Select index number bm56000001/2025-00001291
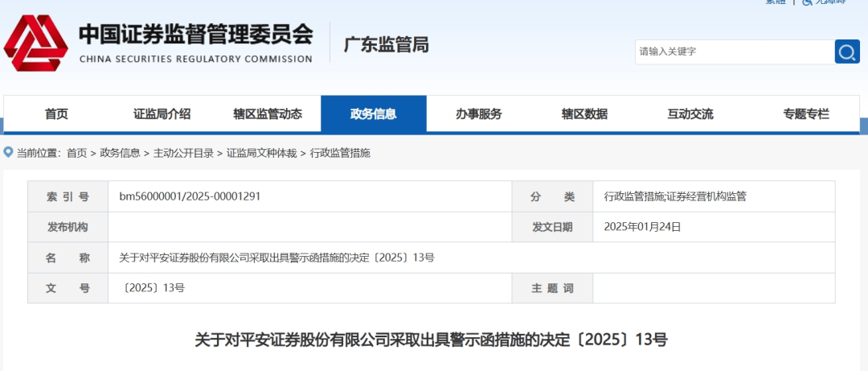This screenshot has height=371, width=868. pos(190,196)
